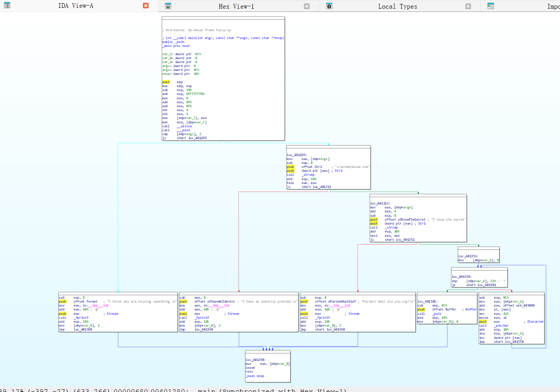Click the 'call _putchar' instruction
This screenshot has width=560, height=392.
(x=494, y=325)
